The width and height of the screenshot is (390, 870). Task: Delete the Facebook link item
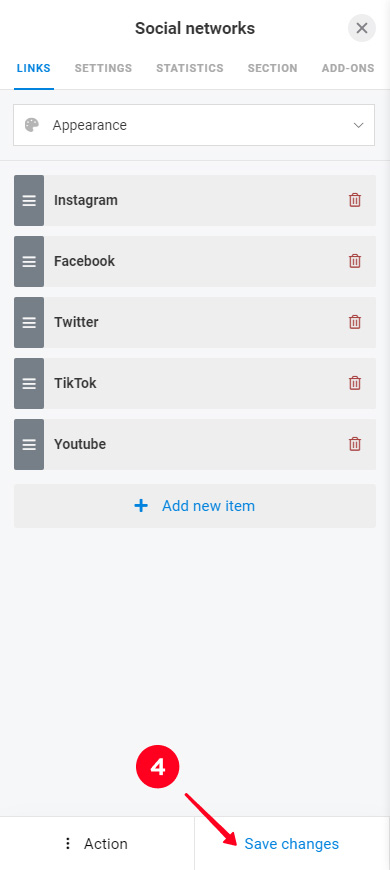pyautogui.click(x=354, y=261)
